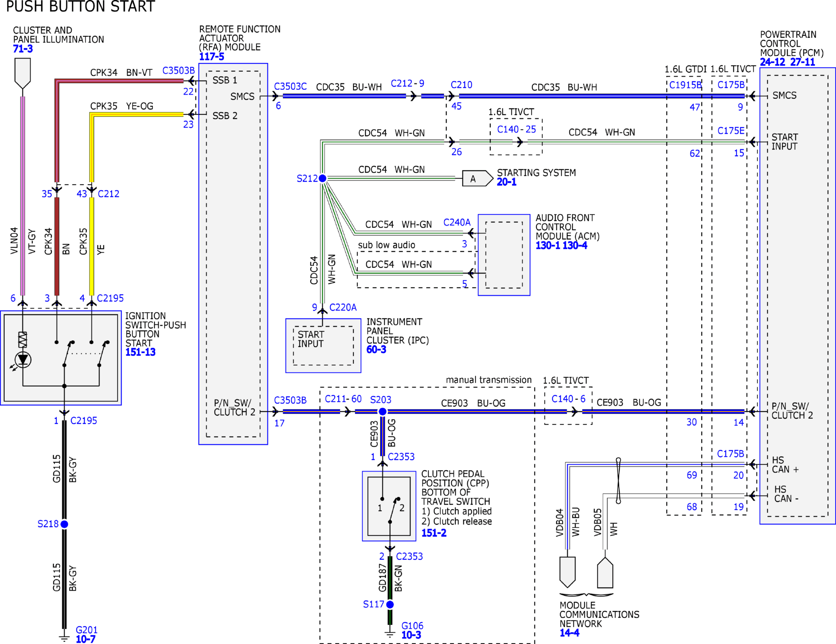Image resolution: width=836 pixels, height=644 pixels.
Task: Click the G106 ground symbol
Action: (x=390, y=634)
